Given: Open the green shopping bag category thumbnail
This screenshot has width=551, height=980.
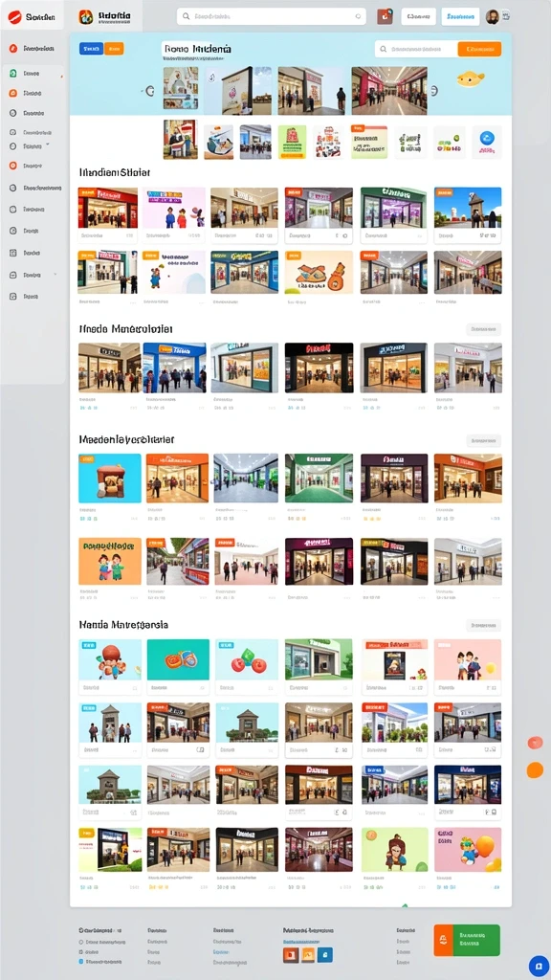Looking at the screenshot, I should (x=293, y=142).
